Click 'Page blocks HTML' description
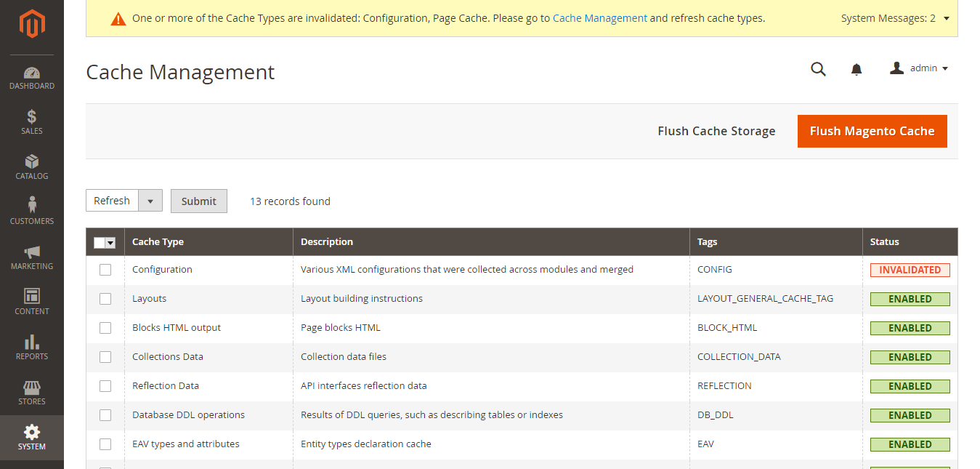 (341, 328)
